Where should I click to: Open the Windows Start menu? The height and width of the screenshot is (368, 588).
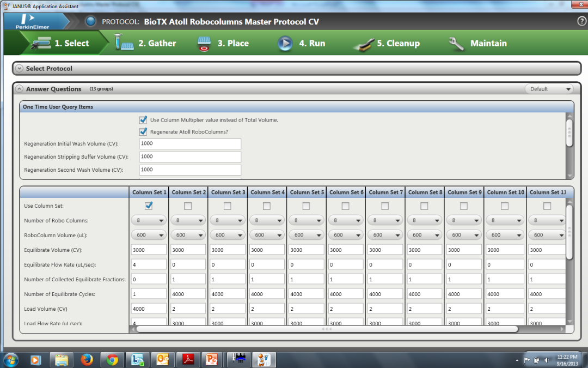pyautogui.click(x=10, y=360)
